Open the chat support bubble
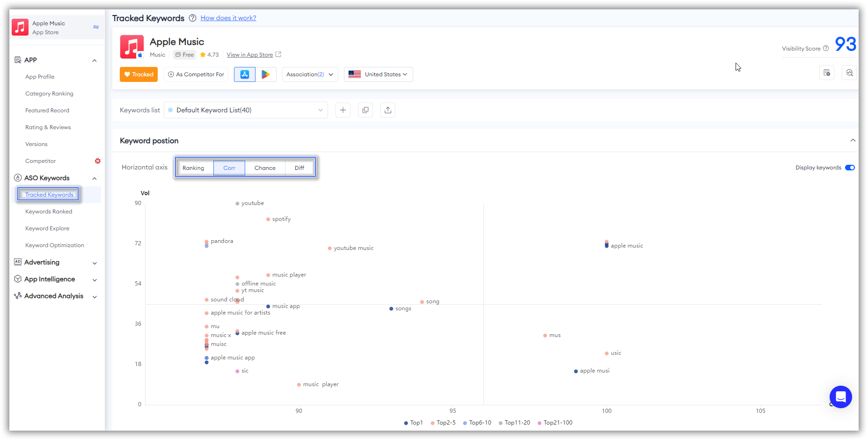 [x=841, y=397]
